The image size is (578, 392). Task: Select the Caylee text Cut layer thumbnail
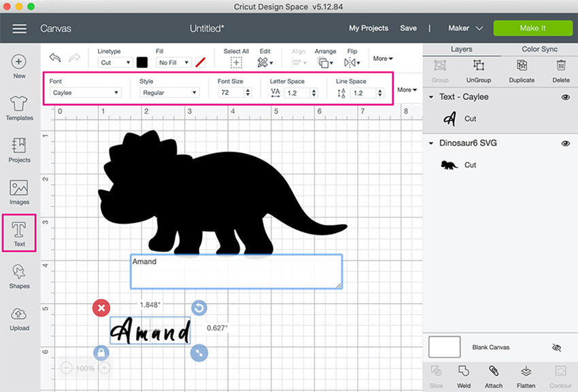tap(449, 119)
